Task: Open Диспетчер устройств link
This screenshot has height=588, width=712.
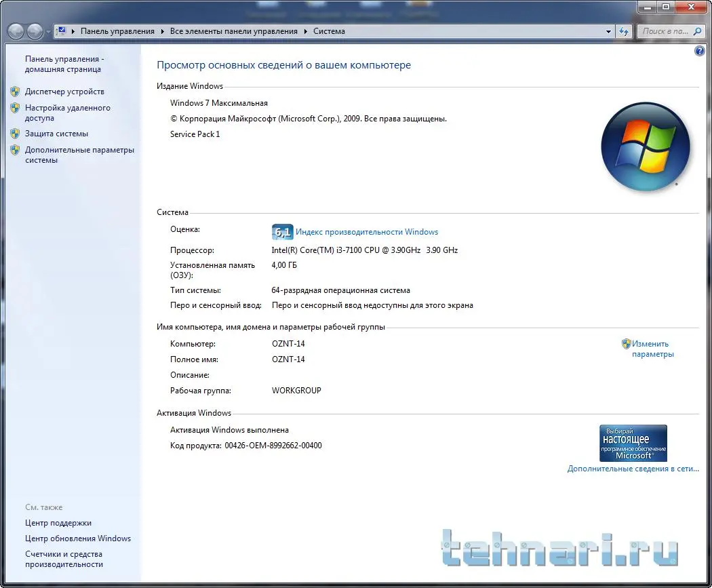Action: click(64, 92)
